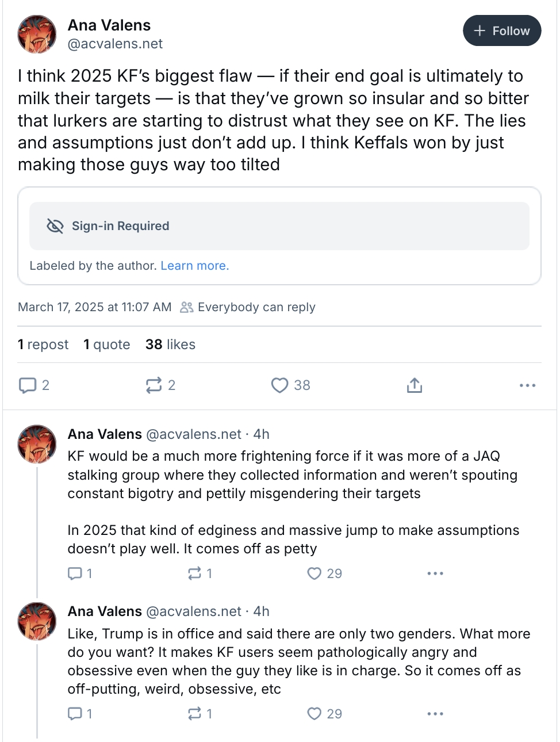
Task: Open the @acvalens.net handle in header
Action: (115, 44)
